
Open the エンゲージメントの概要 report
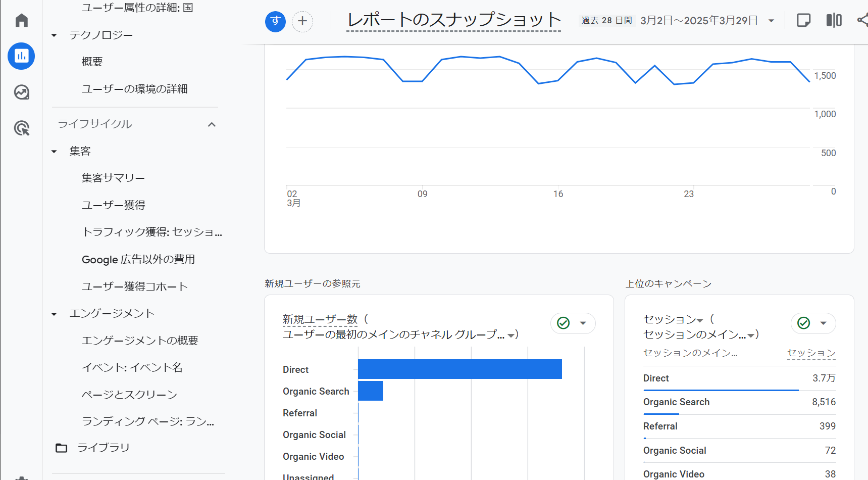140,341
